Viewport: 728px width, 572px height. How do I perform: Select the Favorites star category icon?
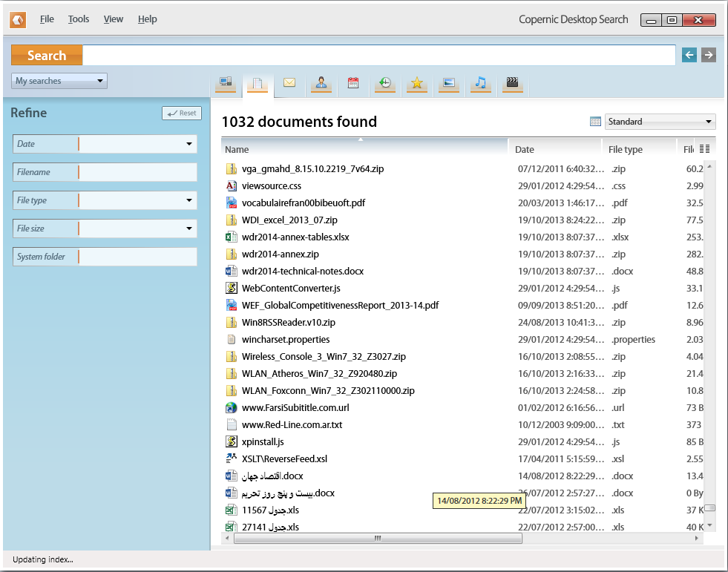click(417, 83)
